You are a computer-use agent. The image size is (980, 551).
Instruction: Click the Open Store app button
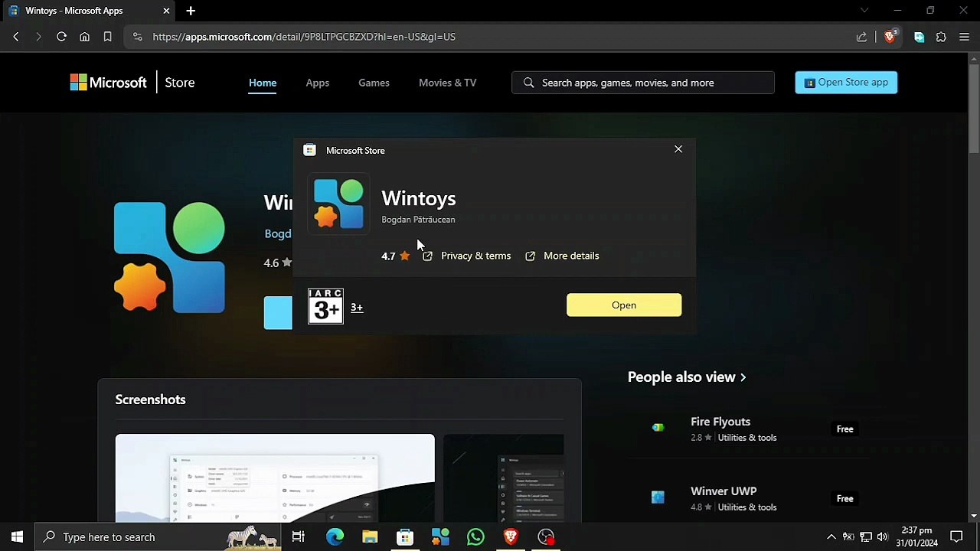[846, 83]
